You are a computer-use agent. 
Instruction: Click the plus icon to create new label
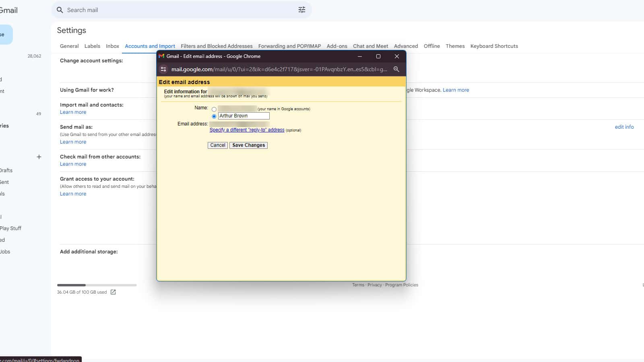pyautogui.click(x=39, y=157)
